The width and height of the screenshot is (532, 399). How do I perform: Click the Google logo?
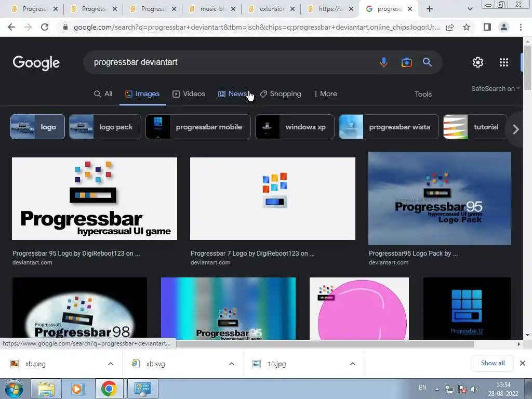[x=36, y=63]
